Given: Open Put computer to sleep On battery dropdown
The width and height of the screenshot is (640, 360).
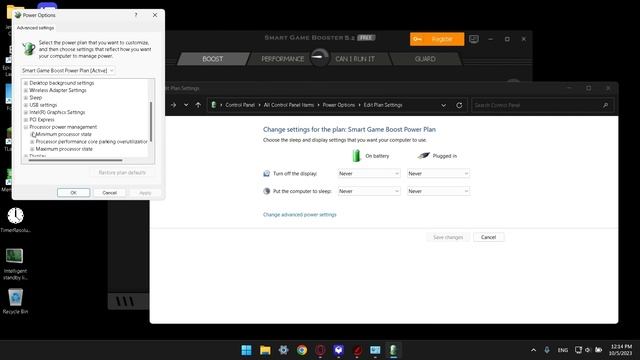Looking at the screenshot, I should (x=369, y=191).
